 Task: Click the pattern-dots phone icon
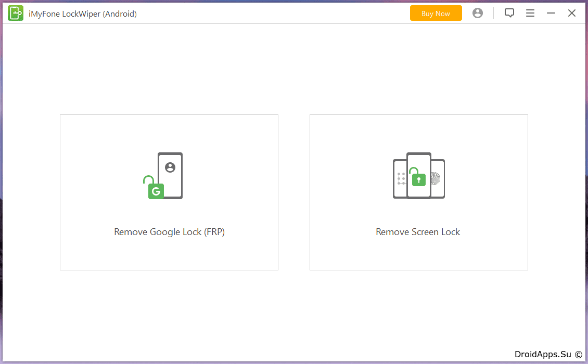(x=400, y=179)
